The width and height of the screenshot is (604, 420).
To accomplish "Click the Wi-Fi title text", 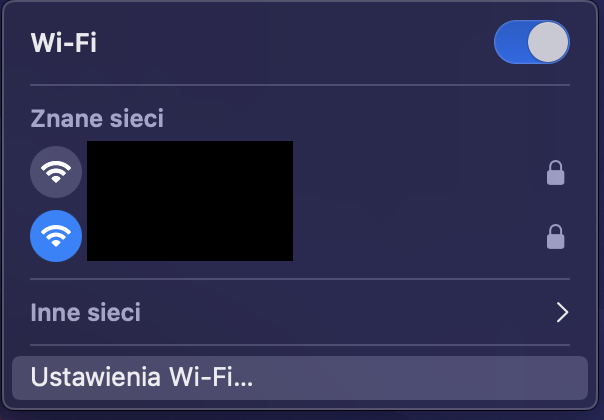I will tap(64, 42).
